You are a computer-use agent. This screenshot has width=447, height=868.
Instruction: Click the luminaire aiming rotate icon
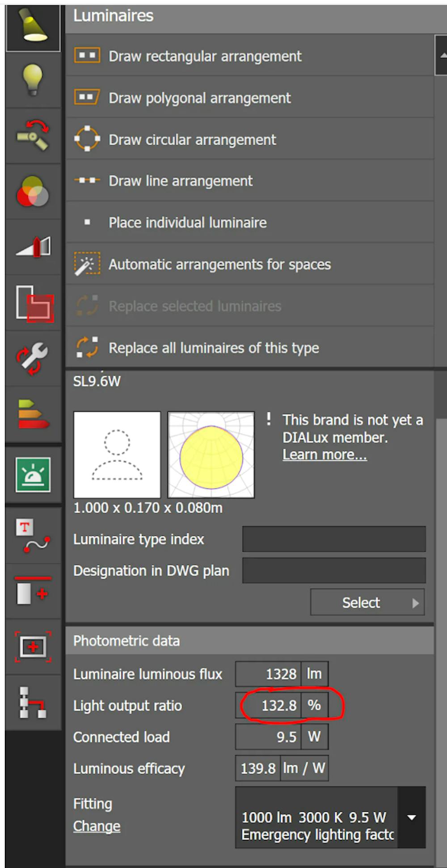point(33,135)
